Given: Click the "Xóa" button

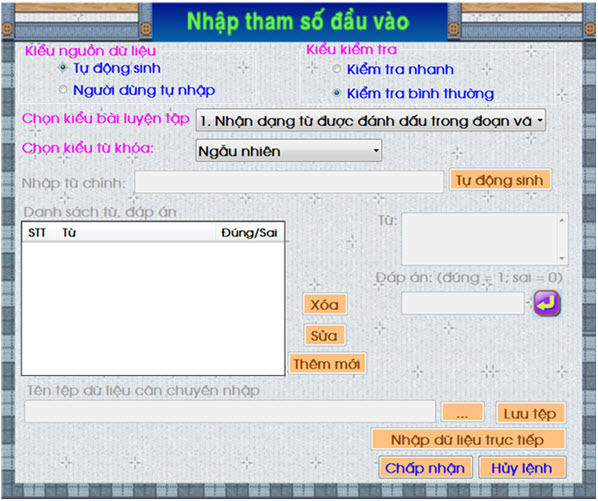Looking at the screenshot, I should pos(325,305).
